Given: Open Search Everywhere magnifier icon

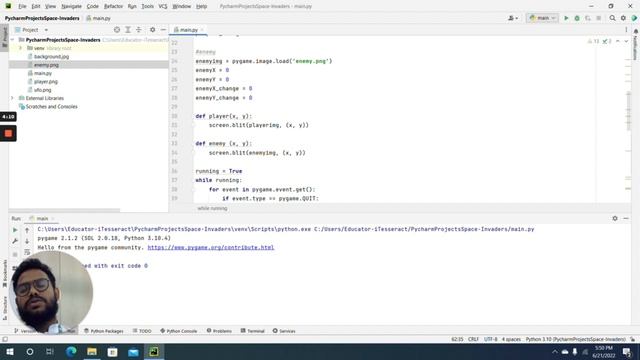Looking at the screenshot, I should (612, 18).
